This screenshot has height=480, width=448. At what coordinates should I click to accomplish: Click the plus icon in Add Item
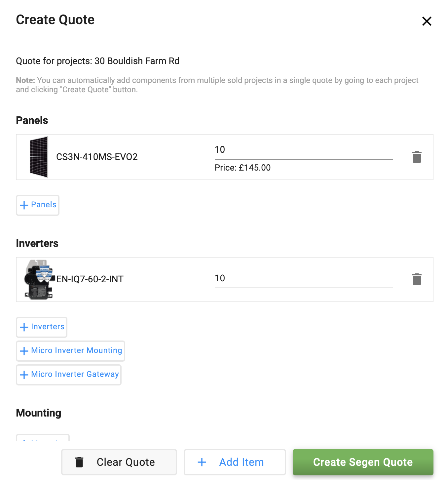pyautogui.click(x=202, y=462)
